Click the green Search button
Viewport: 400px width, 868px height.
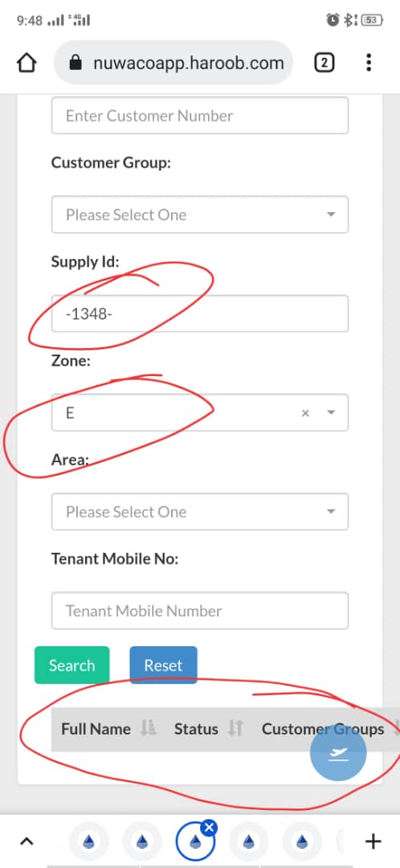(x=72, y=665)
